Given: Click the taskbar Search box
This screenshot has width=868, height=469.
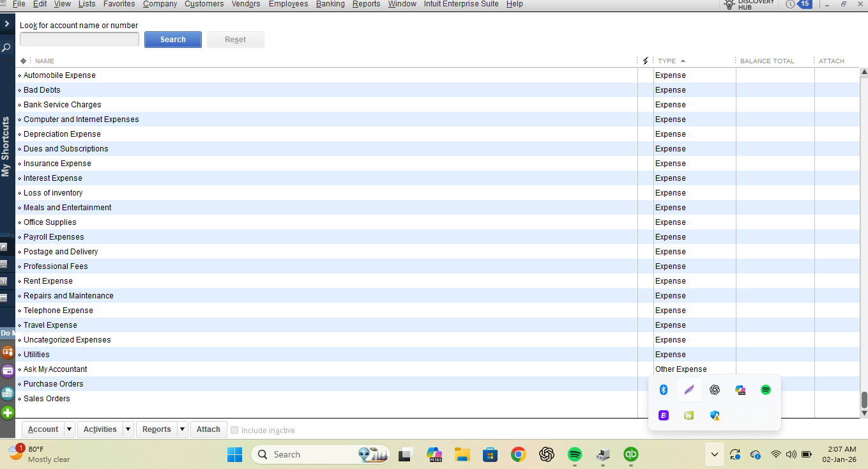Looking at the screenshot, I should tap(320, 454).
